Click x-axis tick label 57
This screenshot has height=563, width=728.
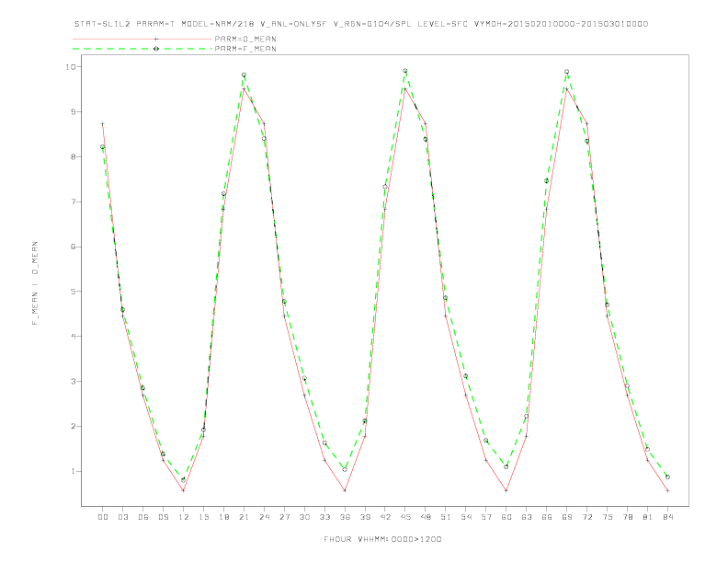[486, 517]
